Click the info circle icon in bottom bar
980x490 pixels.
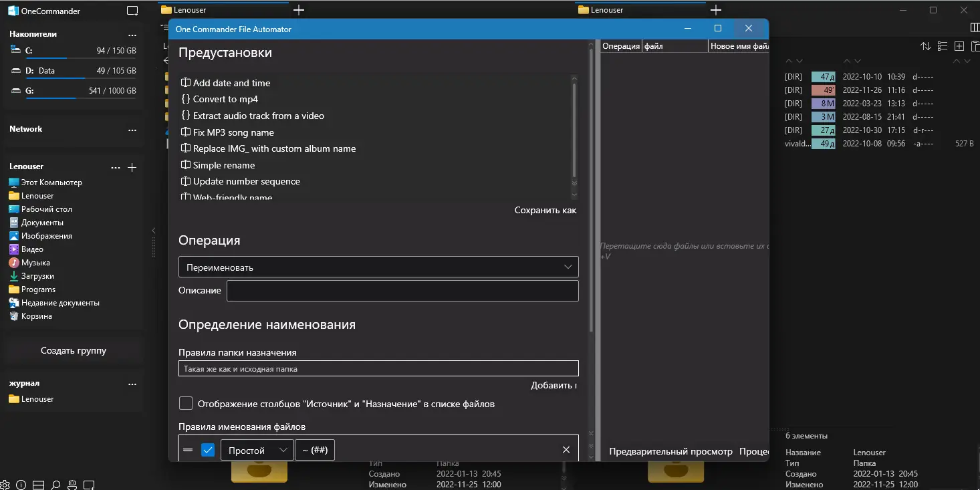[x=21, y=485]
